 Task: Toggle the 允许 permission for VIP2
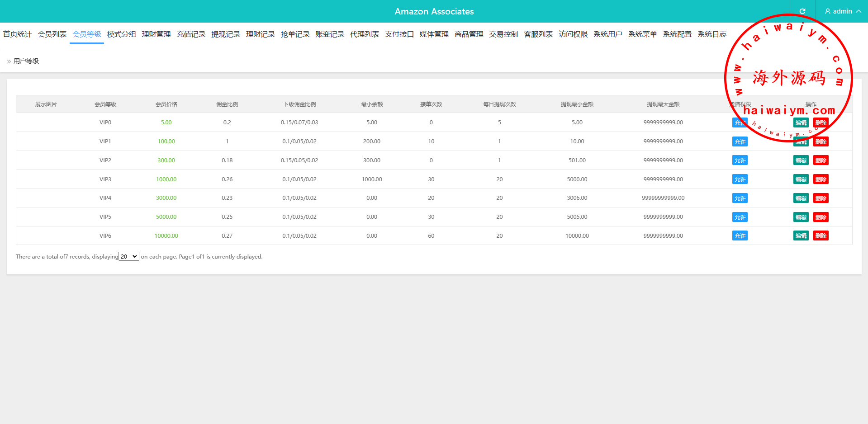click(x=740, y=160)
